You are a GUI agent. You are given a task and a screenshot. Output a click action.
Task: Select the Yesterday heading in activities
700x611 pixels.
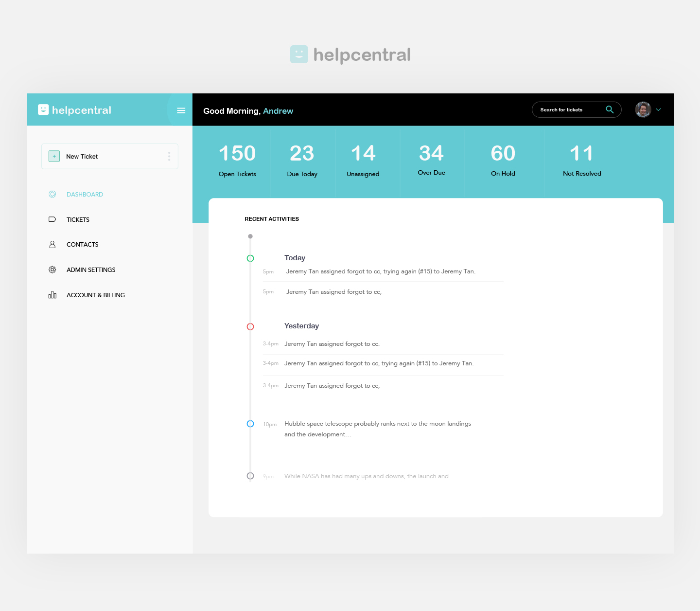(302, 326)
